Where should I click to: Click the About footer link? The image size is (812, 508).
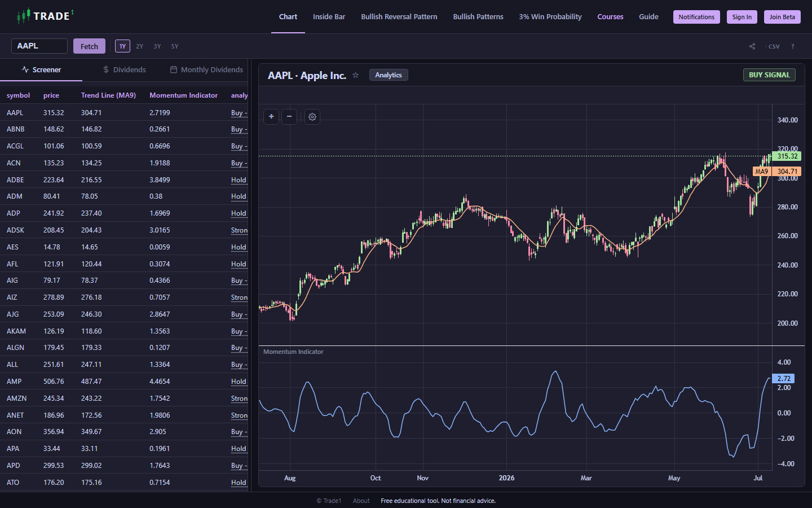coord(361,501)
